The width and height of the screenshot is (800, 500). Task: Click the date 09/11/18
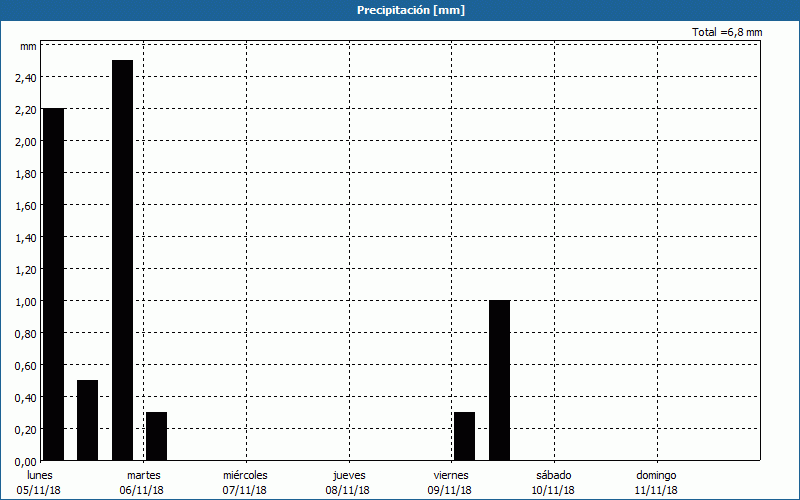449,490
